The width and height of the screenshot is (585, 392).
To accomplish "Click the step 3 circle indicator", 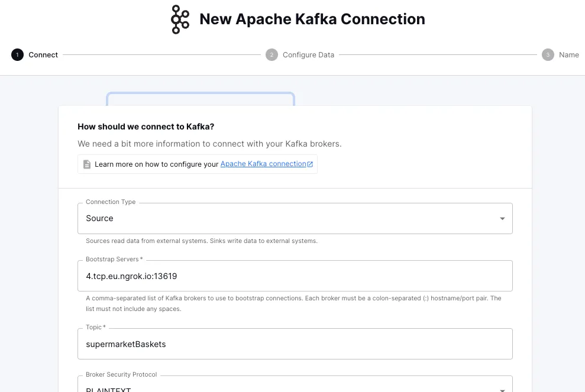I will 548,55.
